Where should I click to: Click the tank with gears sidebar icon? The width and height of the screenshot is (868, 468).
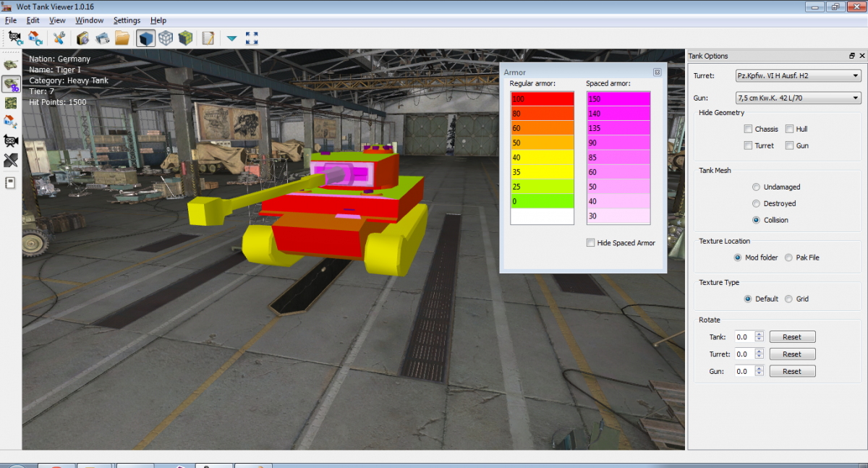pos(11,84)
